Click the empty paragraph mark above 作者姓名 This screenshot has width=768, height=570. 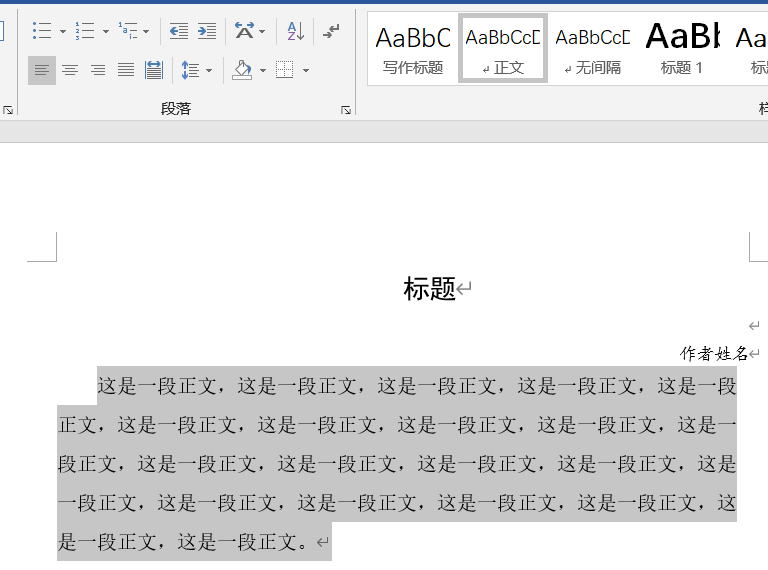(754, 325)
